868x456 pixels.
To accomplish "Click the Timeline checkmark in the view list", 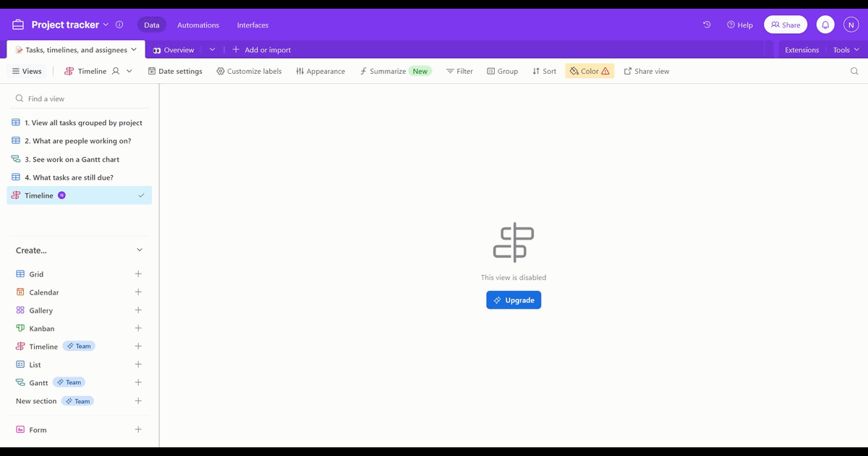I will click(142, 195).
